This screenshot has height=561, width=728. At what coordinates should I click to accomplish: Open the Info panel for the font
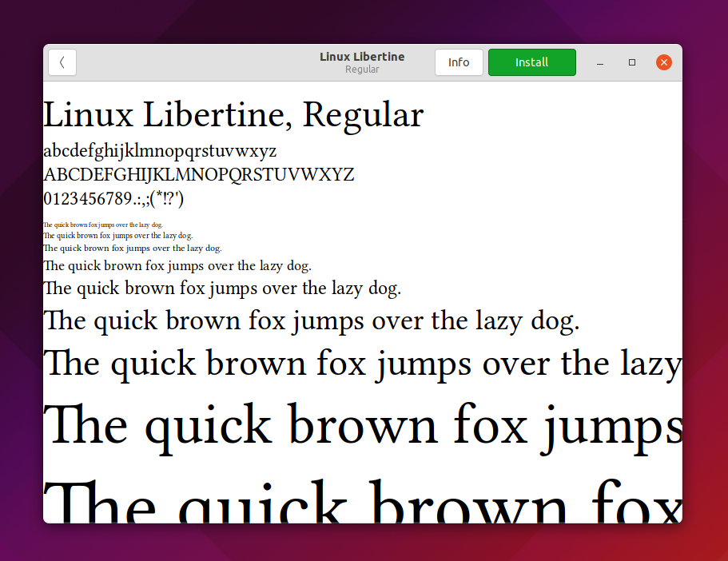point(459,62)
